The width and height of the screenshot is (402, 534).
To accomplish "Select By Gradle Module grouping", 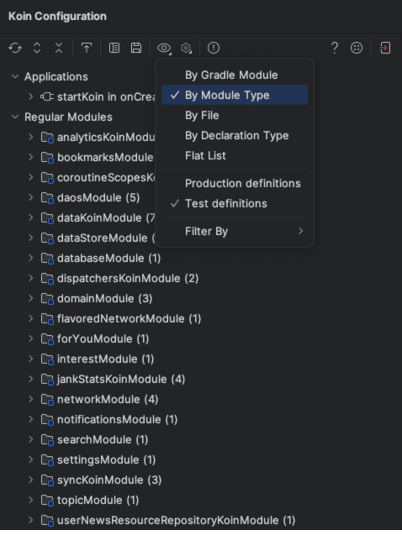I will pyautogui.click(x=235, y=75).
